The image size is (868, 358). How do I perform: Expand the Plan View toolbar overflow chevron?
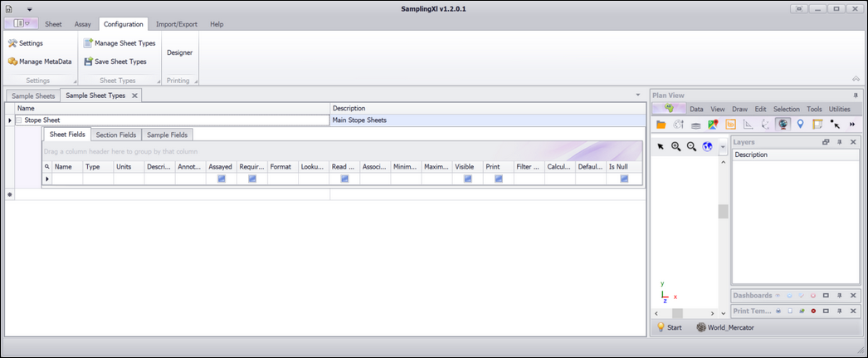point(851,125)
